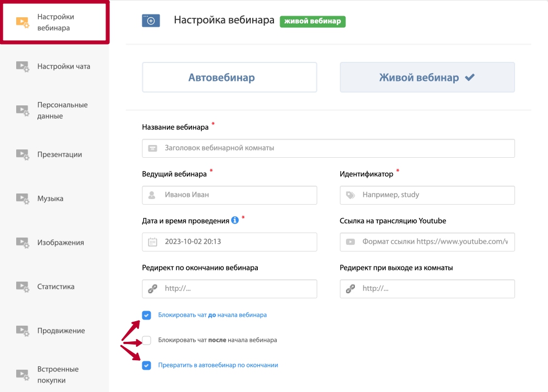Image resolution: width=548 pixels, height=392 pixels.
Task: Click the tag icon in identifier field
Action: [x=350, y=195]
